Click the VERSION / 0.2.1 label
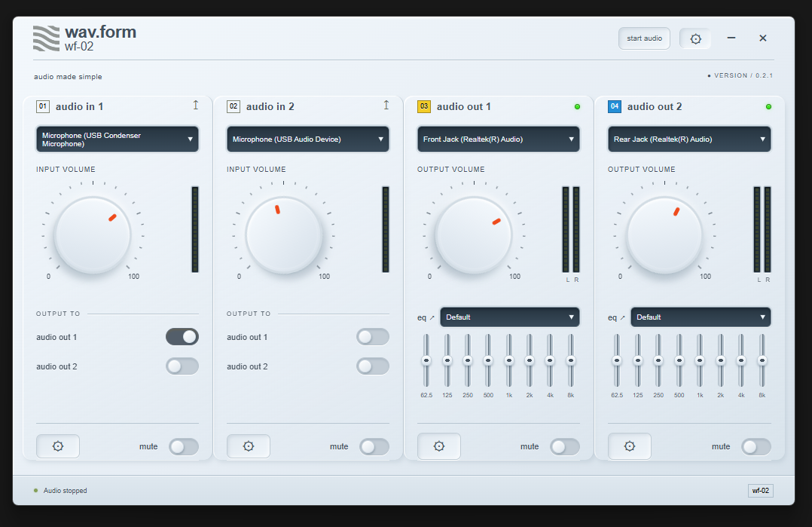Image resolution: width=812 pixels, height=527 pixels. tap(743, 75)
